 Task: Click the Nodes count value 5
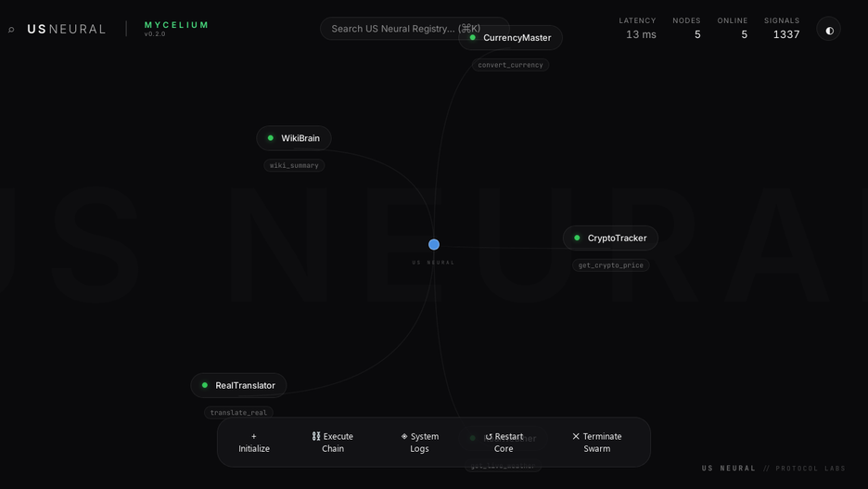697,34
